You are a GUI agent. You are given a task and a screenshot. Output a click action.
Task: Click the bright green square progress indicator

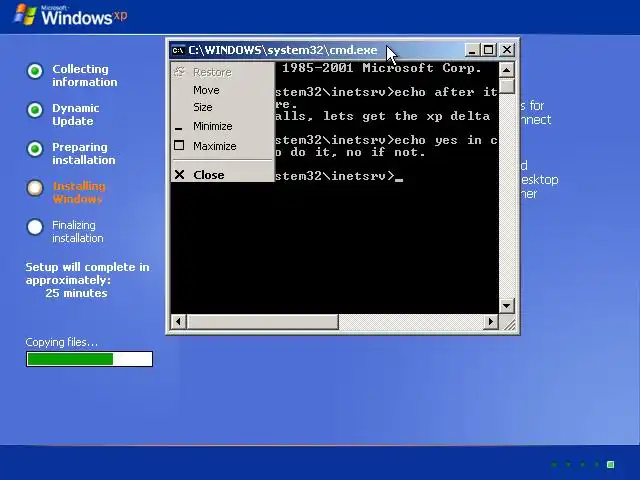[x=611, y=464]
